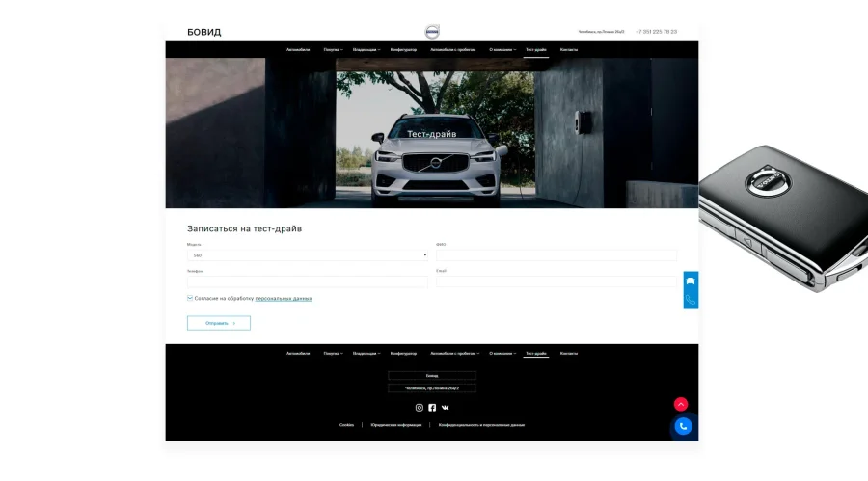Screen dimensions: 868x481
Task: Open the VK icon in the footer
Action: [x=445, y=408]
